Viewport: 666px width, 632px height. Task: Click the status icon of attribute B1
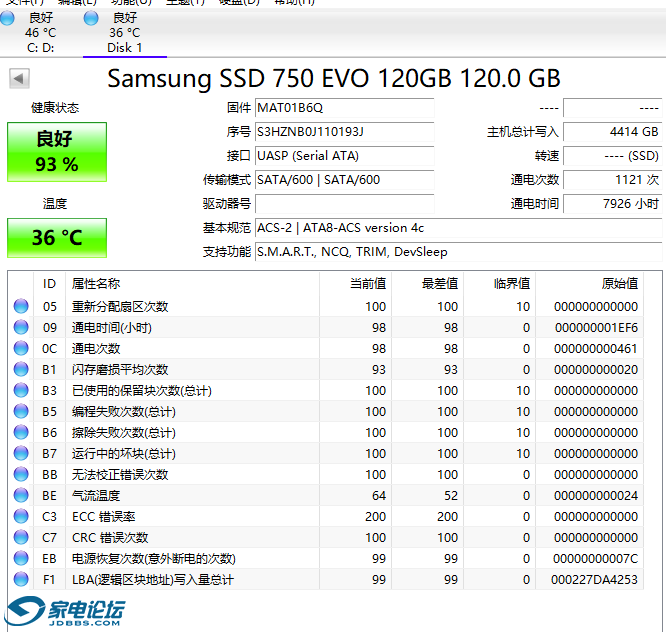coord(21,370)
